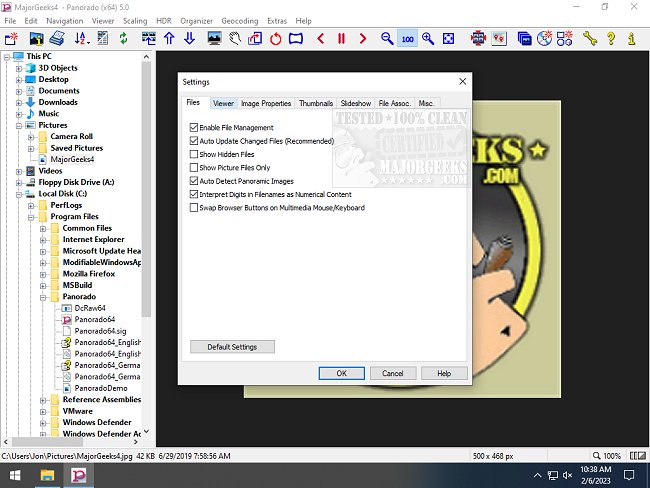Open the Image Properties tab
650x488 pixels.
pyautogui.click(x=266, y=103)
